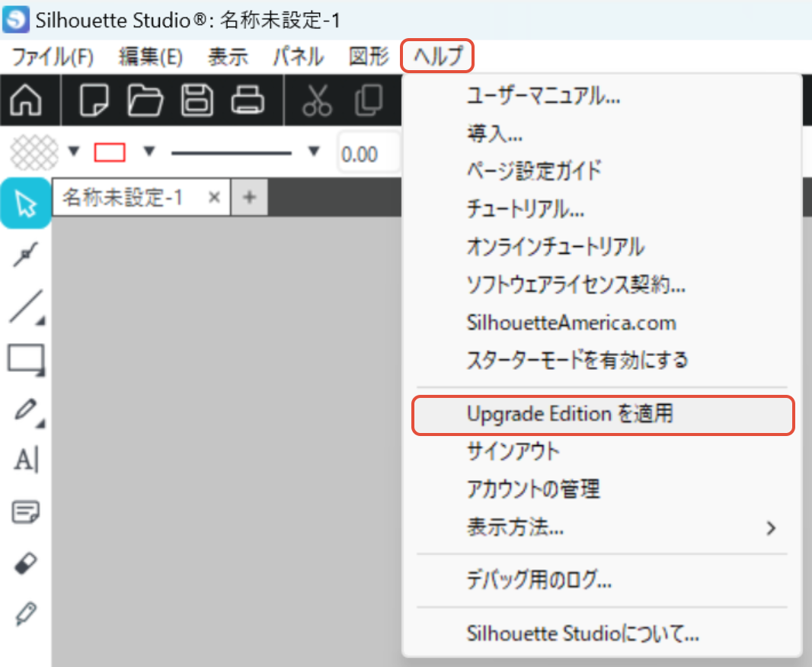Viewport: 812px width, 667px height.
Task: Select デバッグ用のログ... menu item
Action: click(x=603, y=580)
